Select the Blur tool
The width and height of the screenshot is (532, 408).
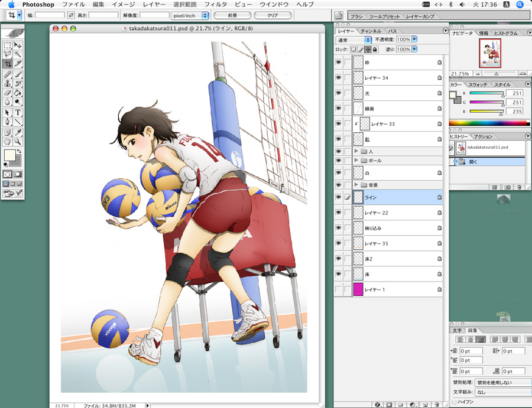pyautogui.click(x=8, y=102)
